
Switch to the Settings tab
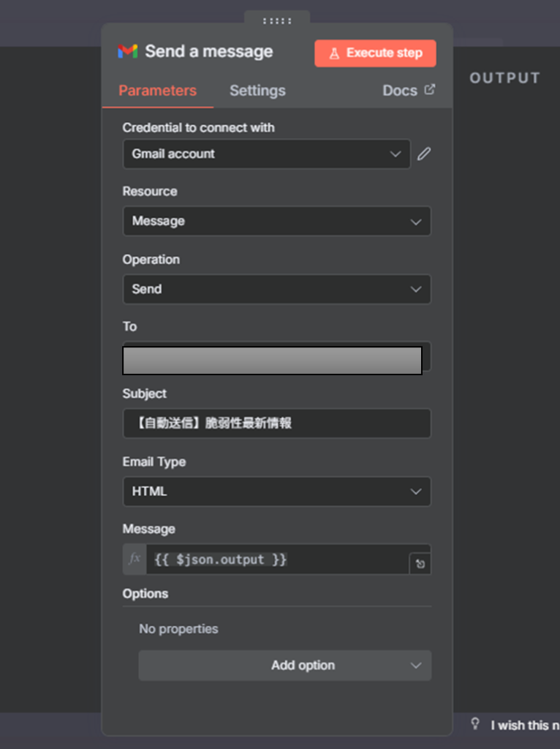(x=257, y=91)
